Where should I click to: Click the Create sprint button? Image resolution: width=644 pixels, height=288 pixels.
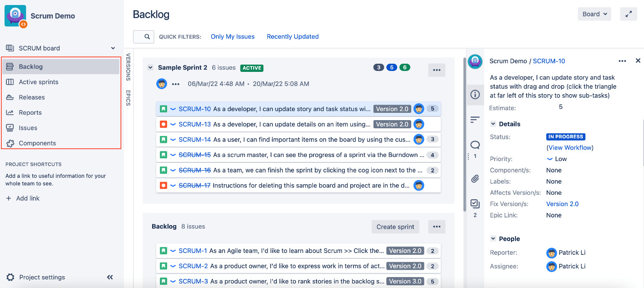click(395, 227)
